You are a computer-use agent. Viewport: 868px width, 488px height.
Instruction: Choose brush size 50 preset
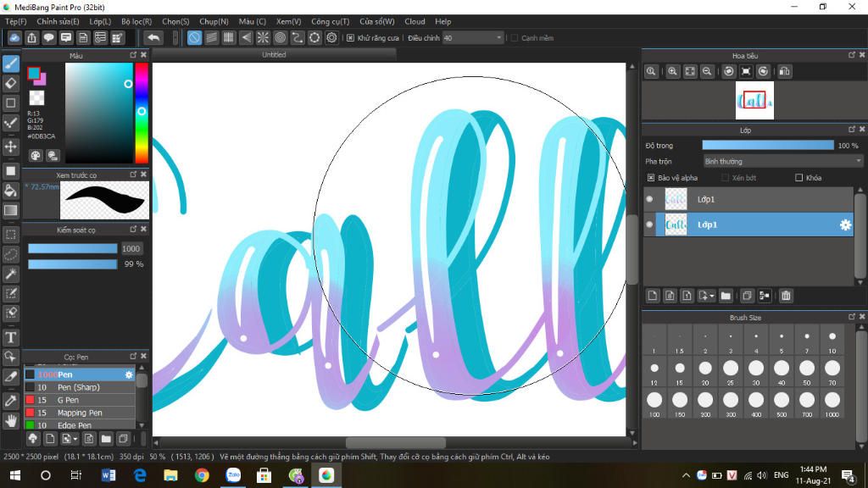807,371
